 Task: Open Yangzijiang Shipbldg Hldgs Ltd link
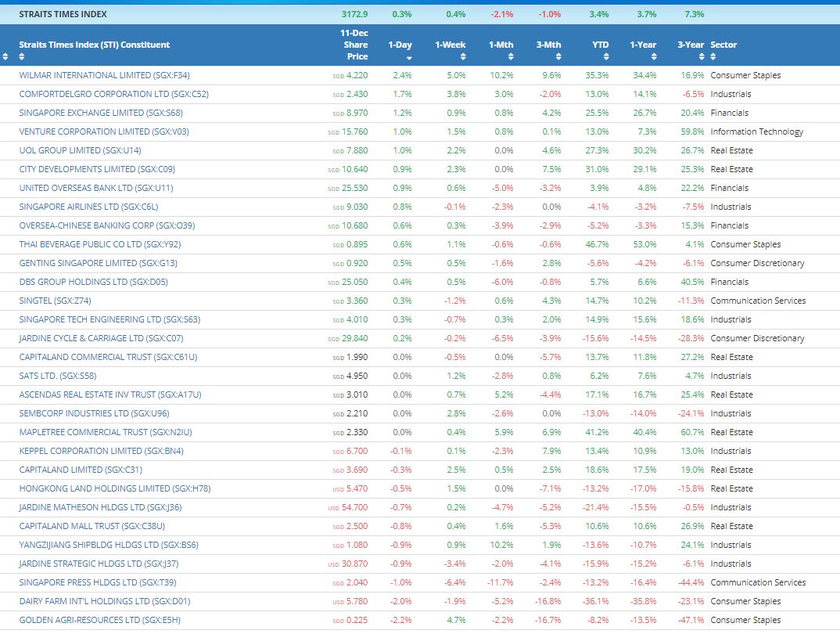[109, 545]
